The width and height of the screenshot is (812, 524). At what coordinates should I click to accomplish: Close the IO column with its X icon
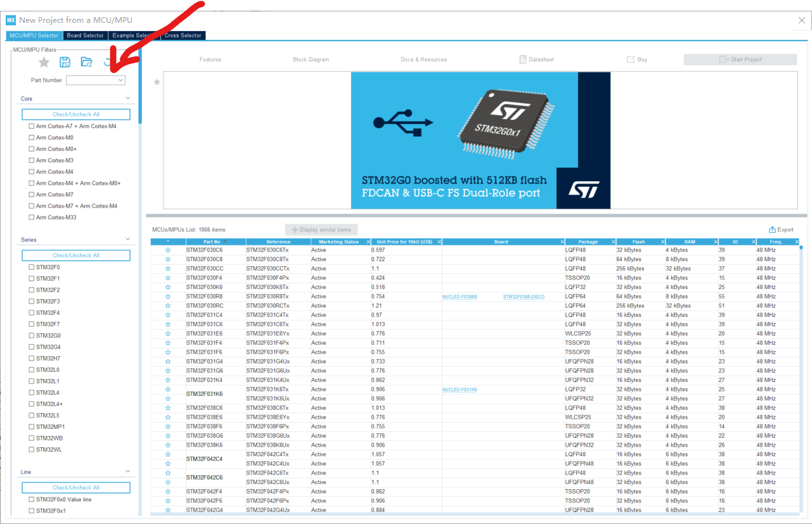(753, 242)
